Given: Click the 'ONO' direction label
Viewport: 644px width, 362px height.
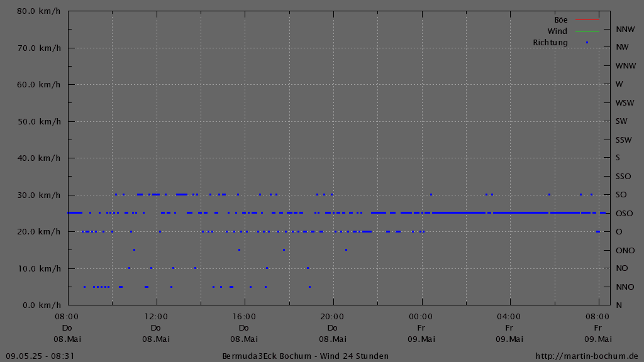Looking at the screenshot, I should [625, 250].
